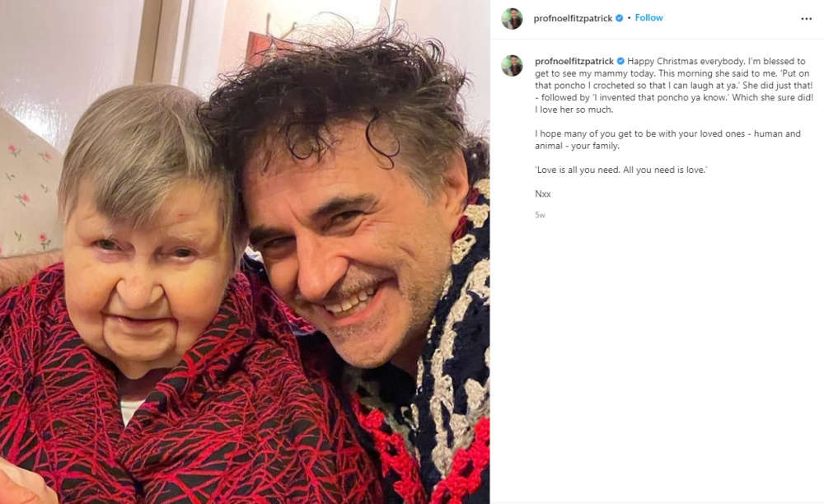Click the 'Love is all you need' quote
Viewport: 824px width, 504px height.
click(x=621, y=170)
